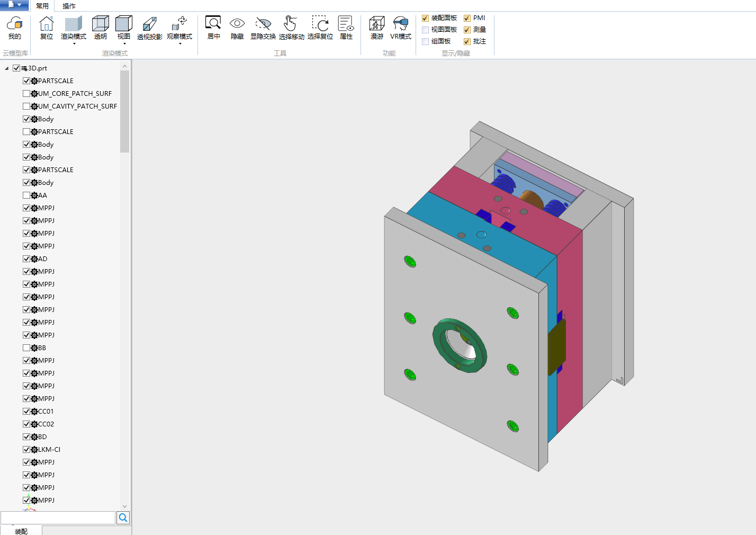Click the 显隐交换 swap visibility tool
756x535 pixels.
pos(263,28)
